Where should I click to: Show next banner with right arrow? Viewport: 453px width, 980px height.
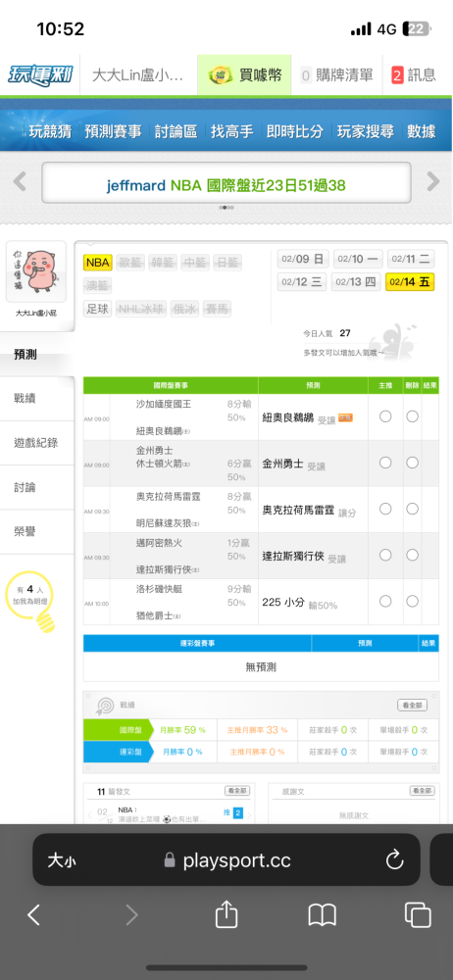tap(433, 182)
